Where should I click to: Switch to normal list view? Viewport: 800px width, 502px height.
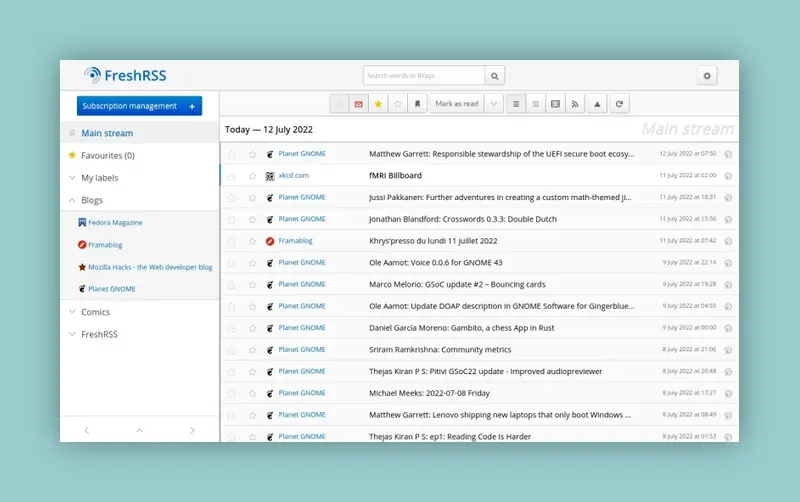tap(515, 104)
